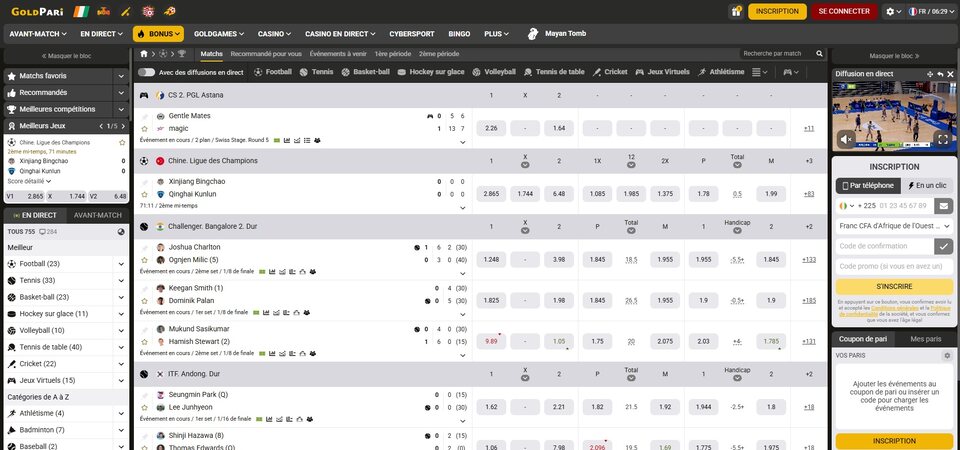The width and height of the screenshot is (960, 450).
Task: Filter matches by Athlétisme in top bar
Action: [x=721, y=72]
